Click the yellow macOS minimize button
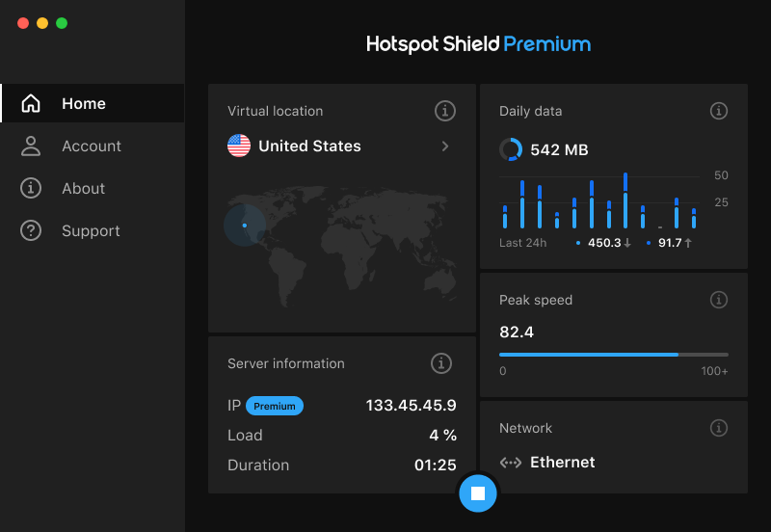Screen dimensions: 771x532 click(x=42, y=23)
